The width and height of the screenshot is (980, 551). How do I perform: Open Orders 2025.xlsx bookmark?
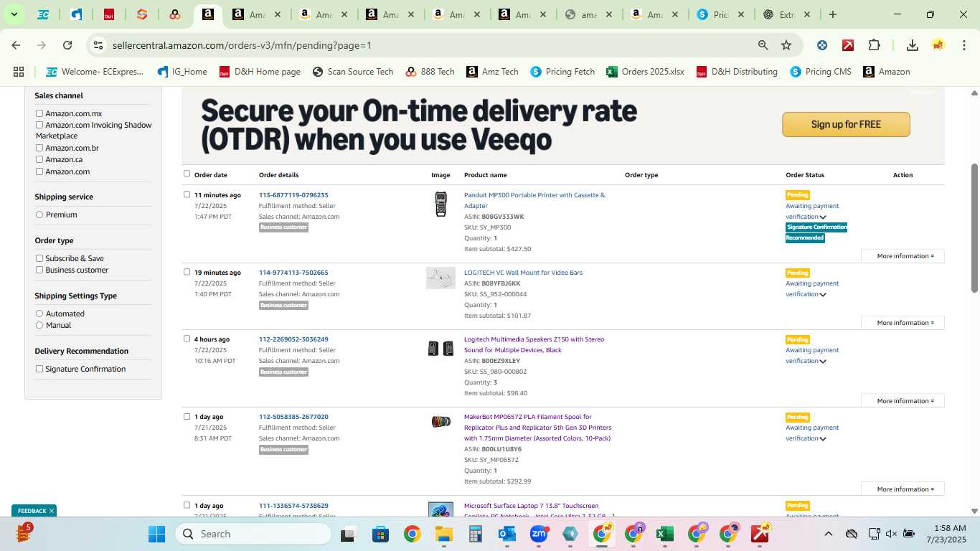[645, 72]
